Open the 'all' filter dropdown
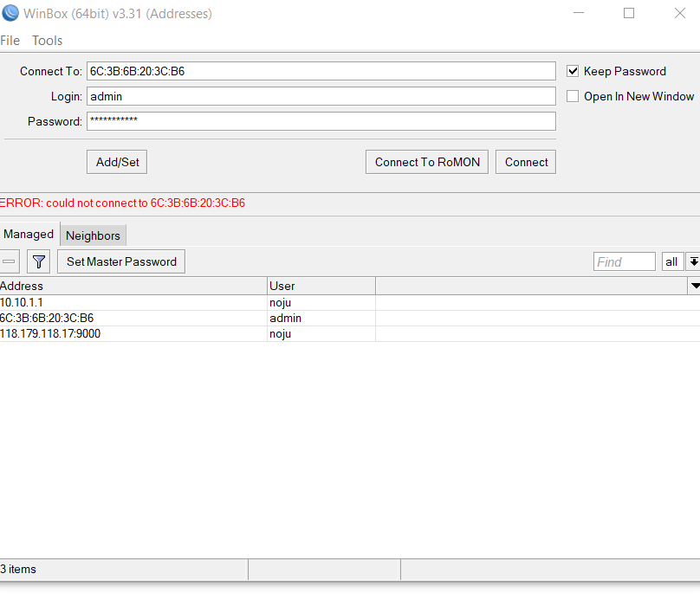The image size is (700, 606). tap(672, 261)
